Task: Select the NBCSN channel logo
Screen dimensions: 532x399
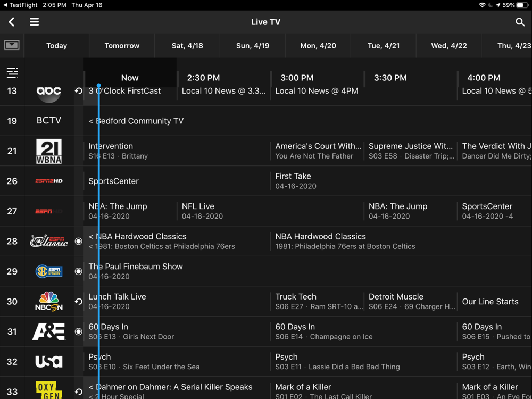Action: tap(49, 301)
